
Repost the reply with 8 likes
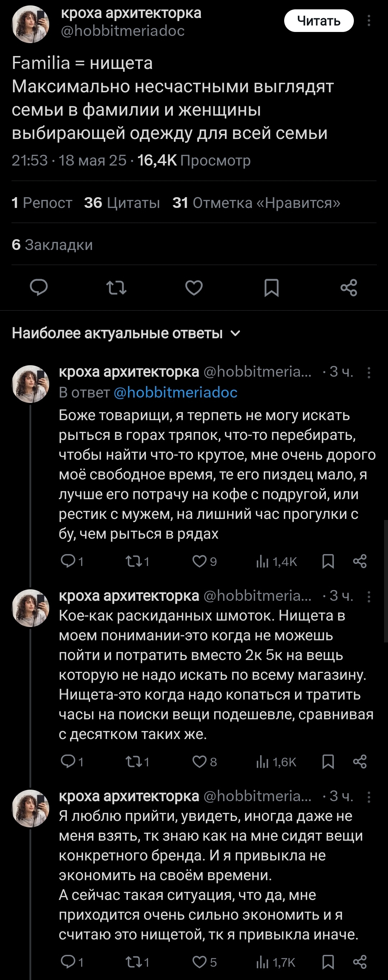click(134, 762)
